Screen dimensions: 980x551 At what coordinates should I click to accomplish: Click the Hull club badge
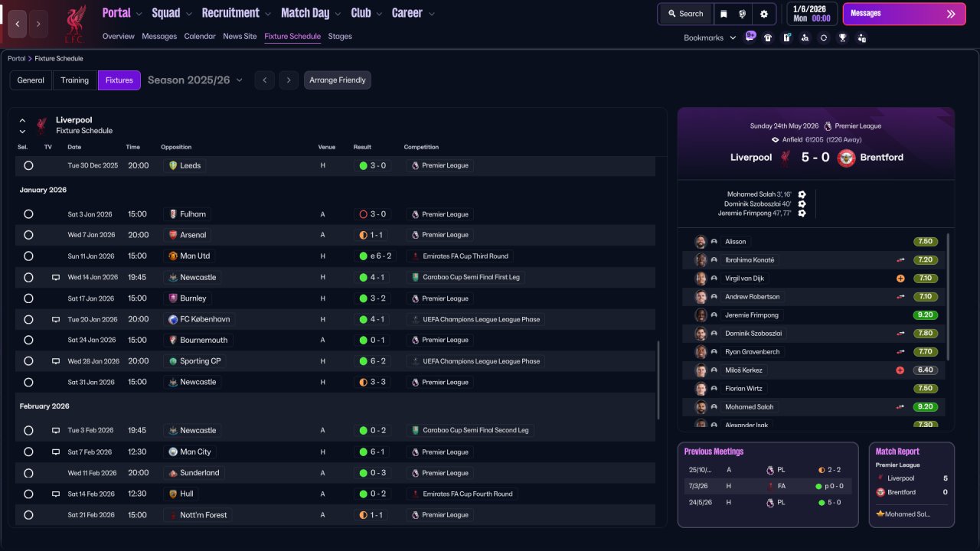[173, 494]
